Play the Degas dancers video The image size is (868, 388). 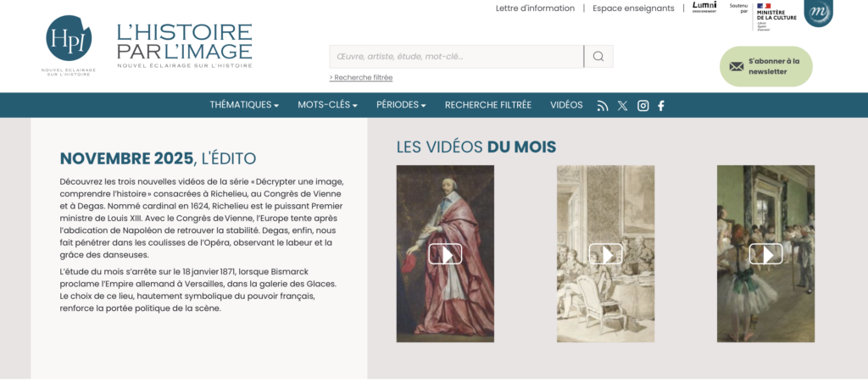tap(765, 254)
